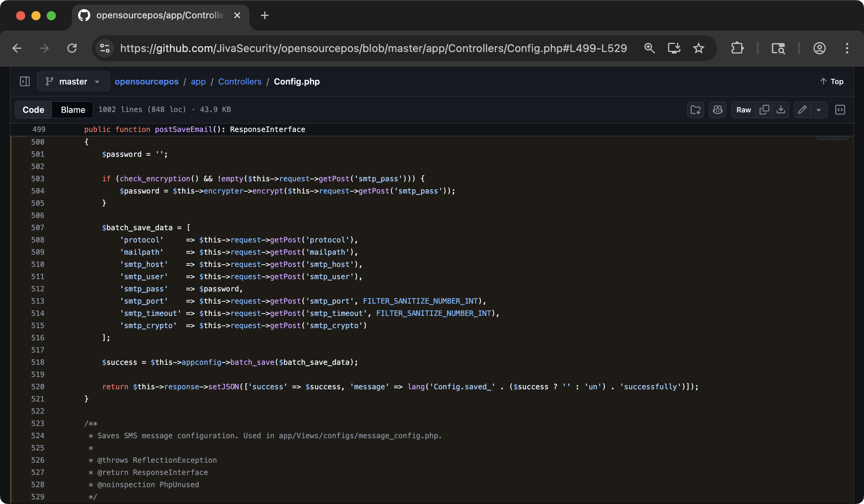Open the master branch dropdown
Viewport: 864px width, 504px height.
(73, 81)
